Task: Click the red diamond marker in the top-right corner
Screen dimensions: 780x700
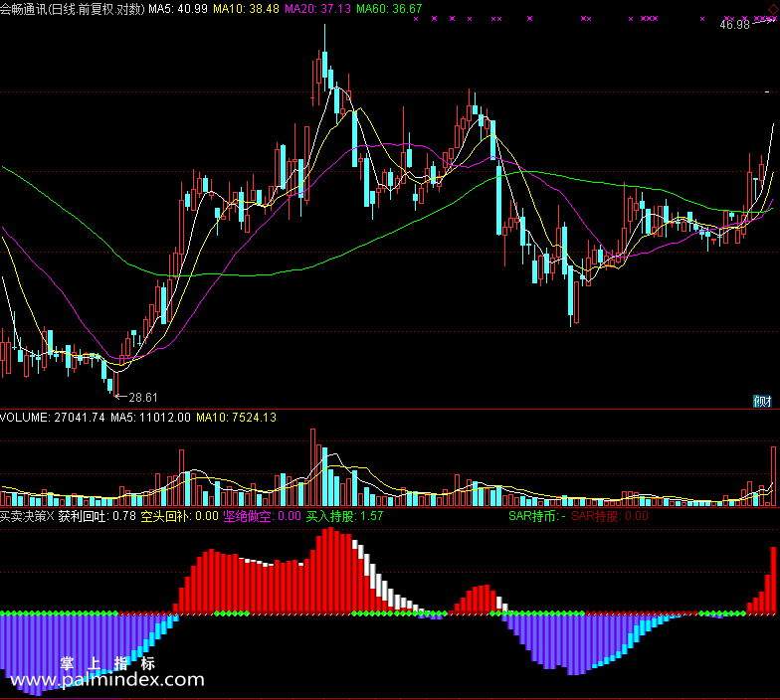Action: (x=773, y=8)
